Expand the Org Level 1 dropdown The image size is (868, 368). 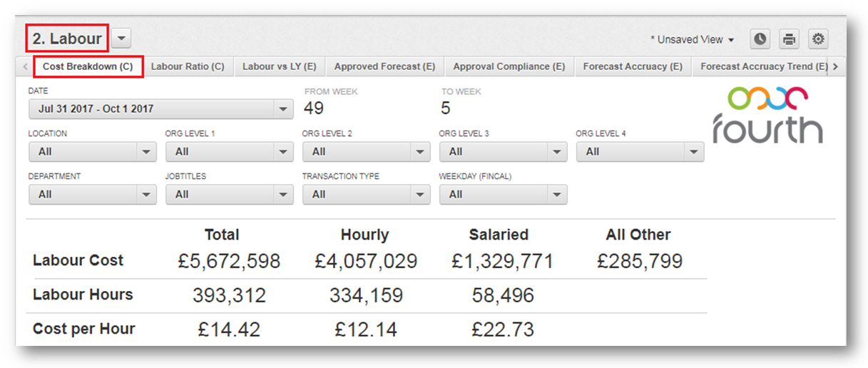[x=229, y=152]
